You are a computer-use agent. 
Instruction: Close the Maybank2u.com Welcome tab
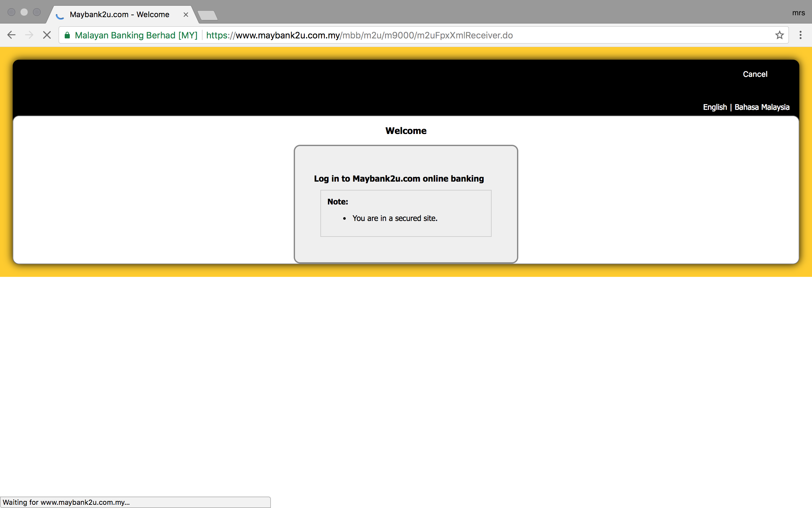[x=186, y=15]
